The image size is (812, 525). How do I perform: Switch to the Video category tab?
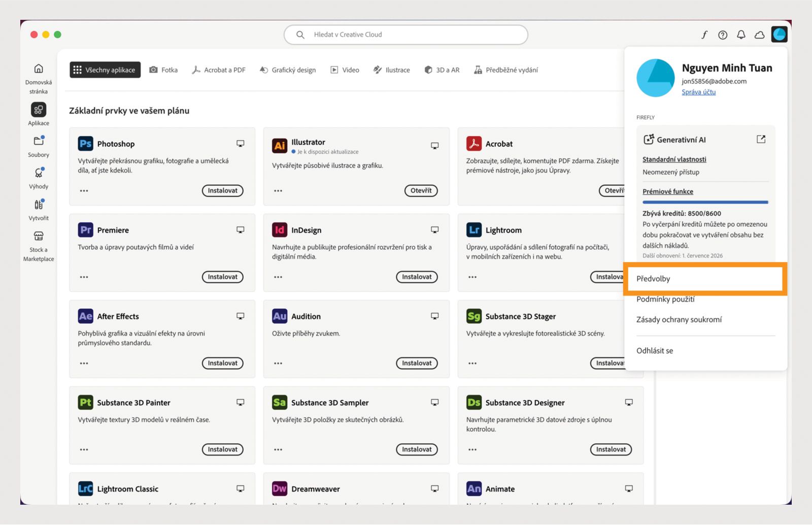tap(345, 70)
